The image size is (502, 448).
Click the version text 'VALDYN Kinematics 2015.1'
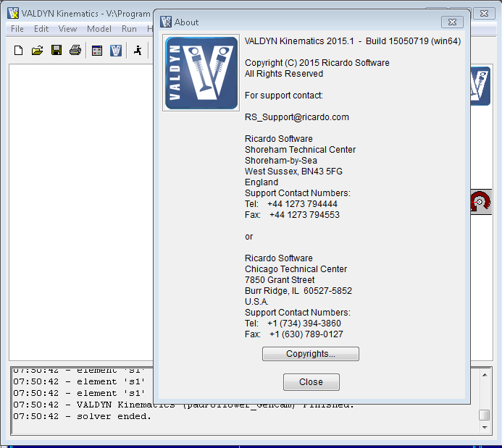(299, 41)
